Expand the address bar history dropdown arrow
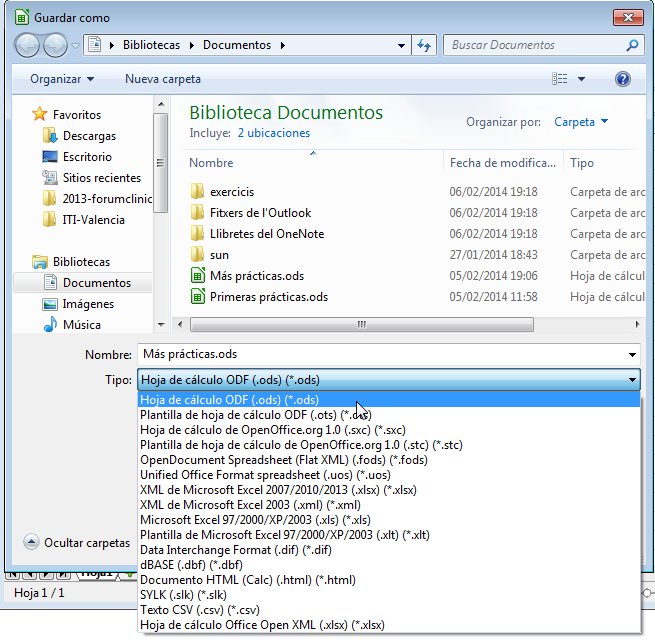This screenshot has width=655, height=644. pyautogui.click(x=401, y=45)
